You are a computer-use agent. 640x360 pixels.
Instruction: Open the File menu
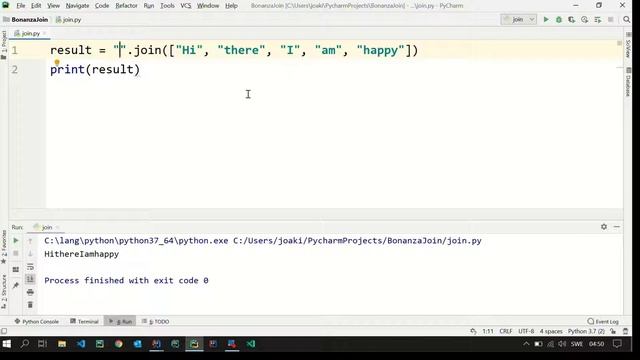click(21, 6)
